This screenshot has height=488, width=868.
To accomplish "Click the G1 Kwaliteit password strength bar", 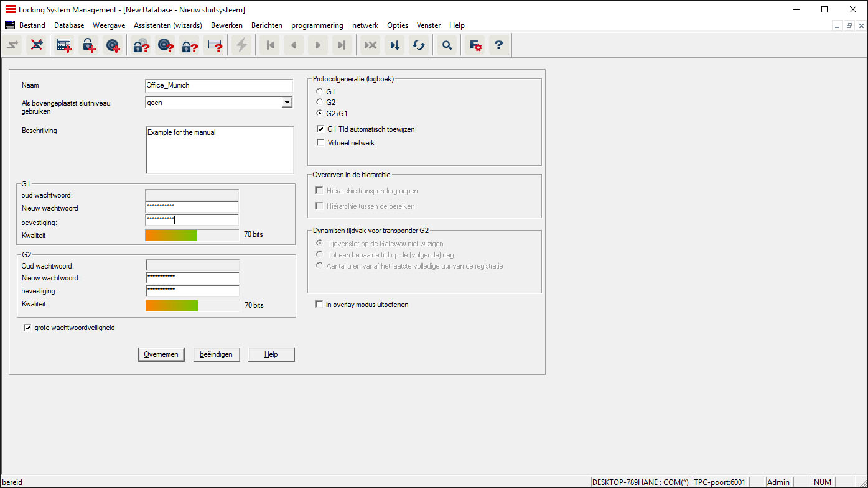I will coord(192,235).
